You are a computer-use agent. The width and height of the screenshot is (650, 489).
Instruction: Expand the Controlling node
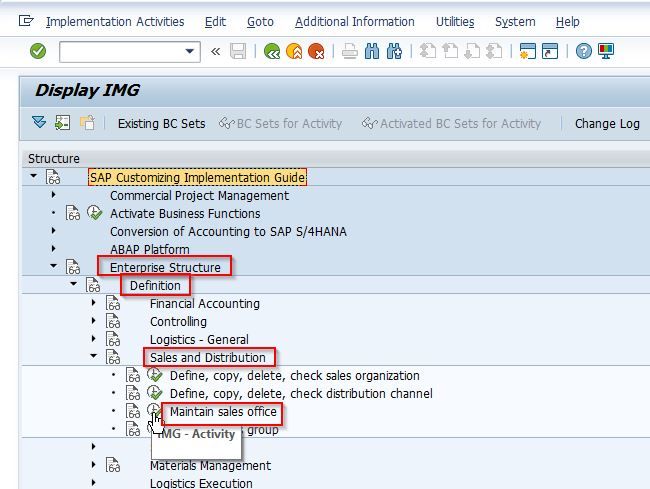tap(94, 320)
